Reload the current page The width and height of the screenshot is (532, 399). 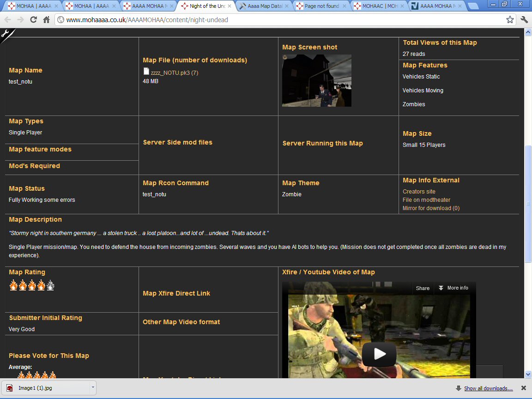point(33,20)
